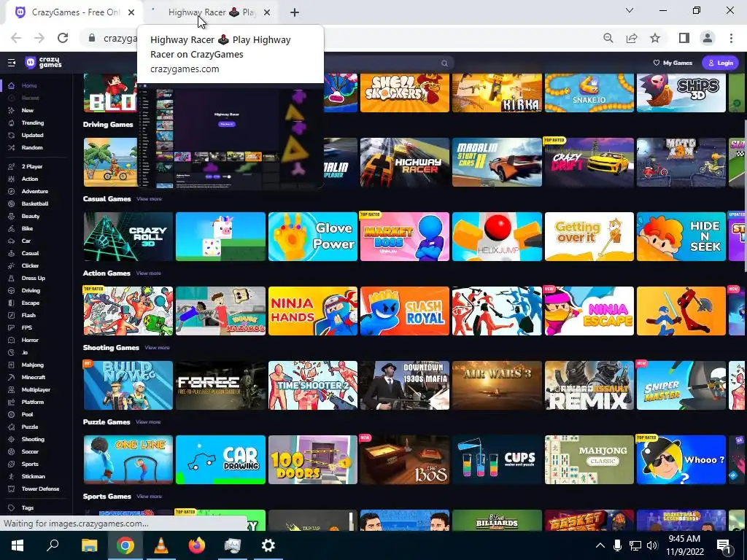Open the Highway Racer game thumbnail
This screenshot has width=747, height=560.
tap(404, 163)
